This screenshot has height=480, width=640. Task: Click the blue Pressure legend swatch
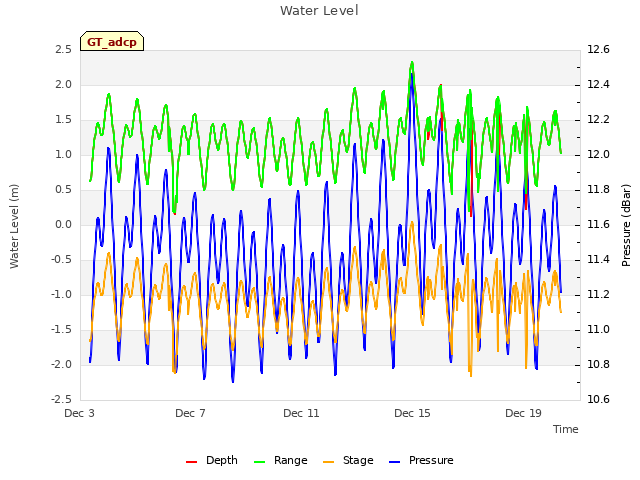pos(395,462)
